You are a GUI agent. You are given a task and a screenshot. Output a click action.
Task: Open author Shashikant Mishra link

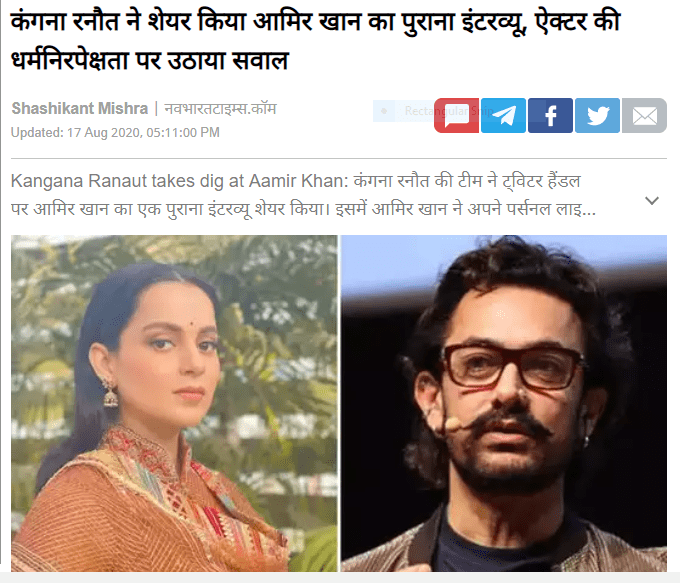(x=79, y=108)
